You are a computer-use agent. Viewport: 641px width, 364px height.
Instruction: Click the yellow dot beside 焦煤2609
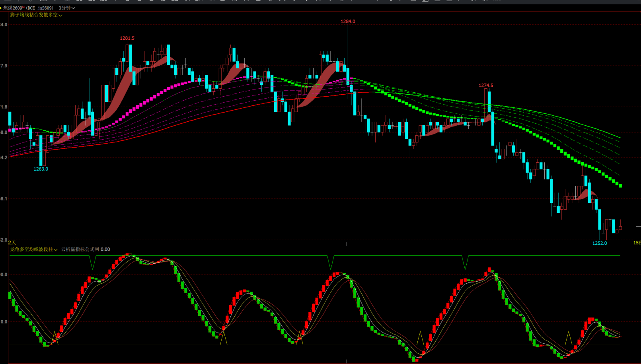click(x=1, y=8)
